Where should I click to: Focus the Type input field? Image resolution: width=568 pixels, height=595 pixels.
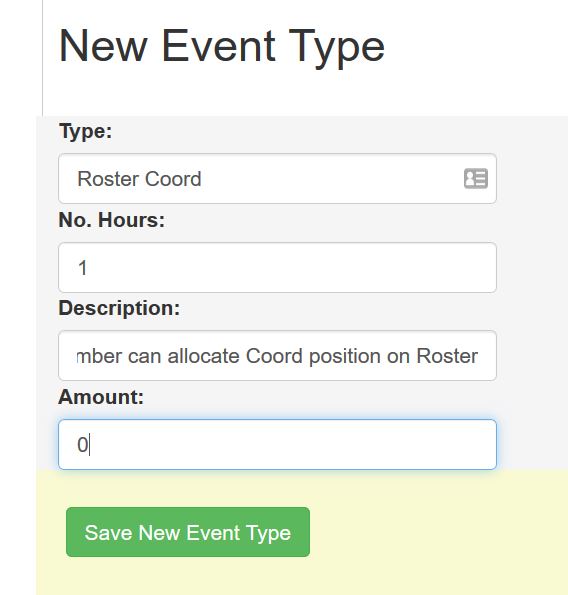277,178
